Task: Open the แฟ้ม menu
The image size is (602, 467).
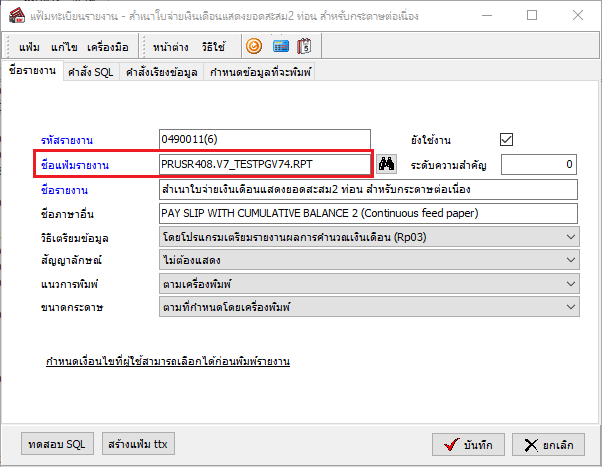Action: pyautogui.click(x=29, y=47)
